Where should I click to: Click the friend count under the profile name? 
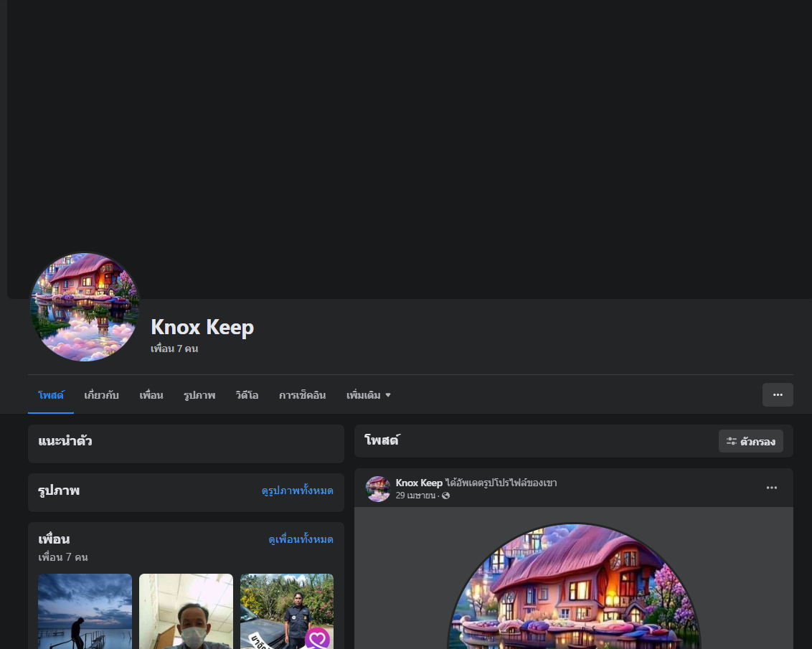tap(174, 349)
